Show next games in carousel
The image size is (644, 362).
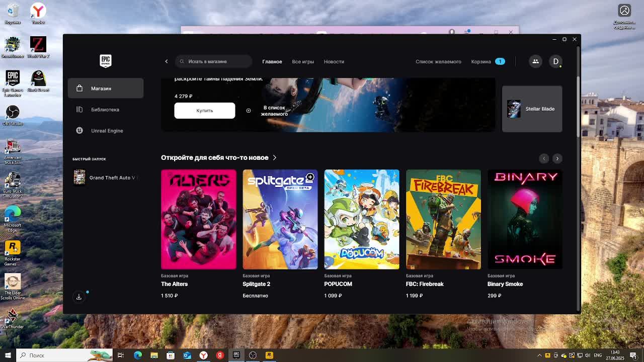point(557,158)
